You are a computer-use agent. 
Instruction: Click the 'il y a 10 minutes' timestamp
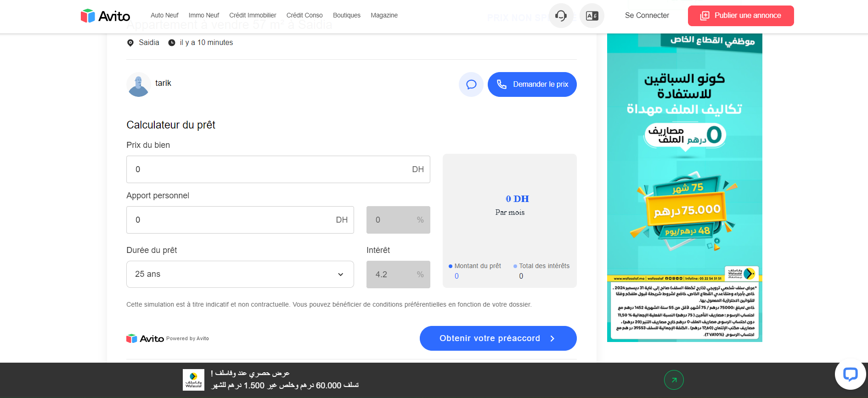tap(206, 43)
